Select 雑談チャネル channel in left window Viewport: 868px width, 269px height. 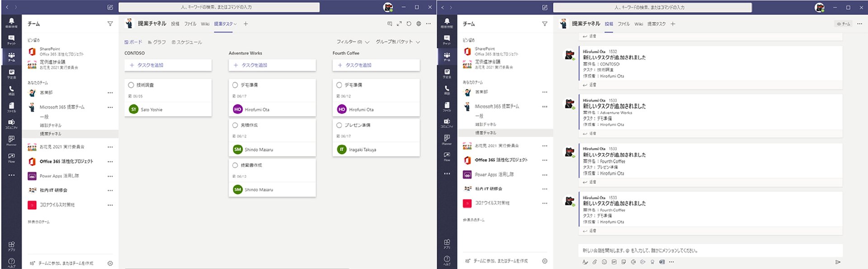[51, 125]
